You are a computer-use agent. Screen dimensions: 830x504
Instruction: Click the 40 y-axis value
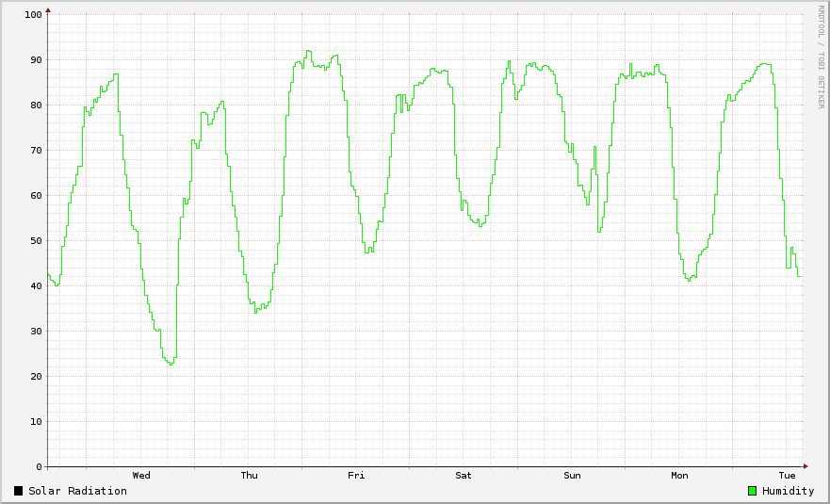[36, 286]
